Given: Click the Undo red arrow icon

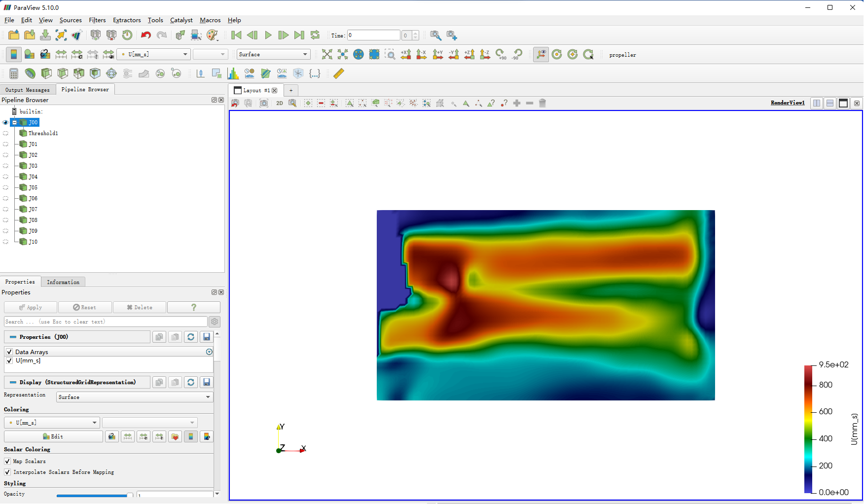Looking at the screenshot, I should (145, 35).
